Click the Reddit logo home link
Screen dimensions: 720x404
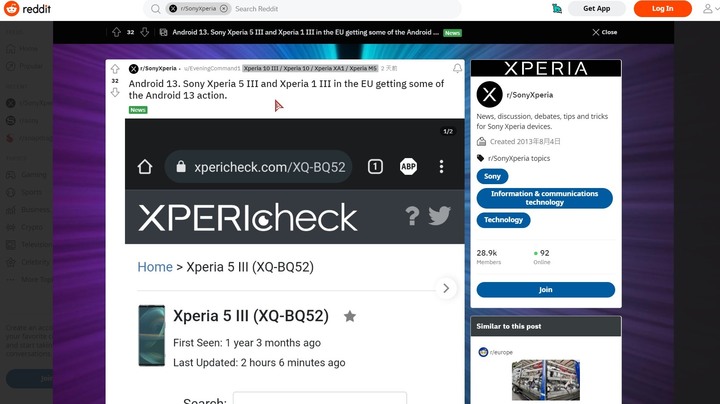pyautogui.click(x=28, y=9)
